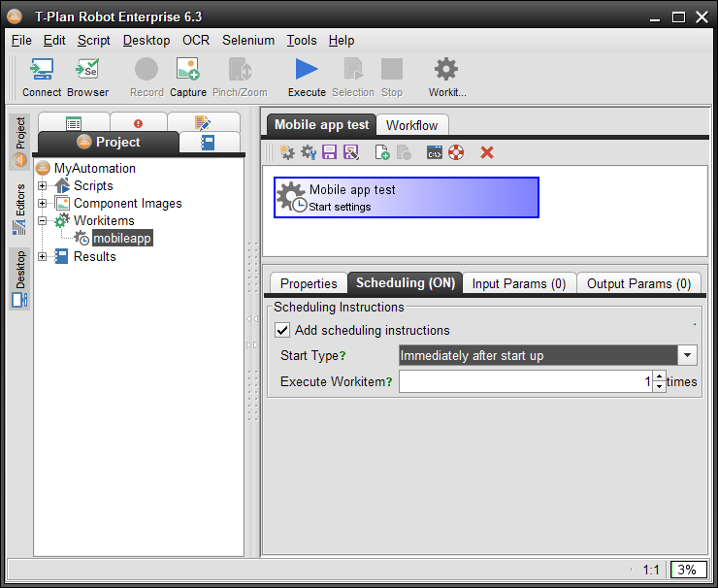Click the Execute Workitem times input field
This screenshot has width=718, height=588.
524,381
